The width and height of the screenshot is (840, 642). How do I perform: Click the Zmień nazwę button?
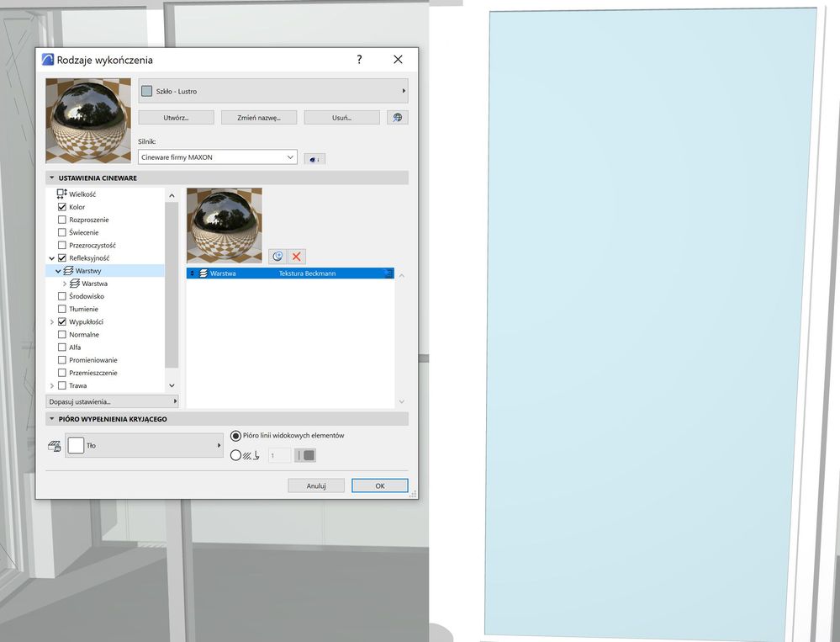[x=259, y=117]
